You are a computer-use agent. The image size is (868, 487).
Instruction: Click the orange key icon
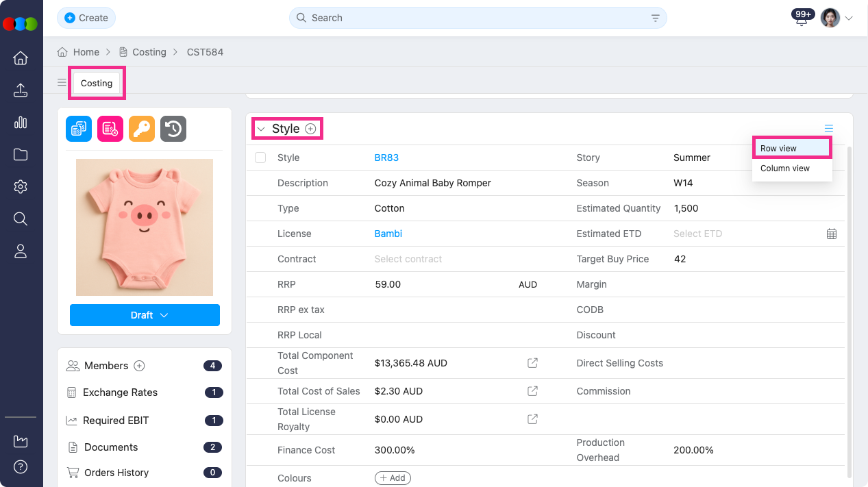[142, 129]
